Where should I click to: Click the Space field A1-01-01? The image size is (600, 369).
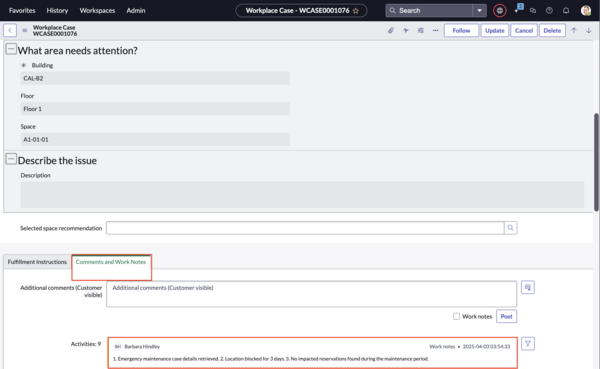click(x=155, y=139)
